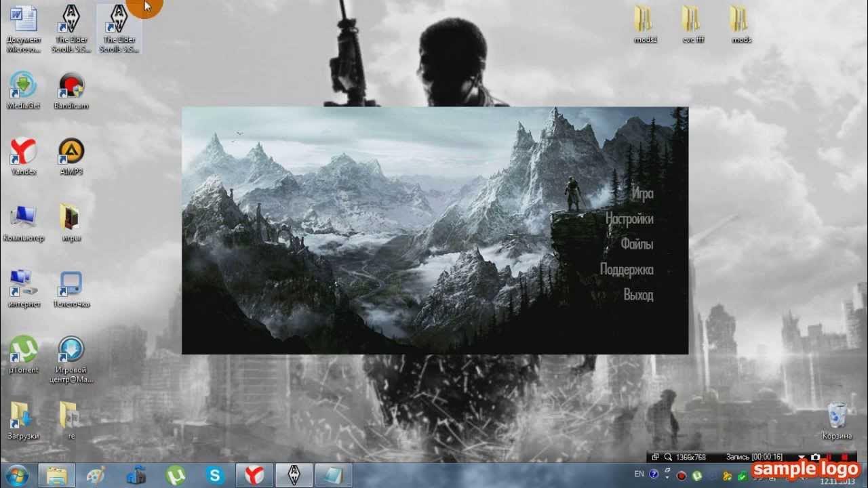Launch the Yandex desktop shortcut
The image size is (868, 488).
point(24,157)
